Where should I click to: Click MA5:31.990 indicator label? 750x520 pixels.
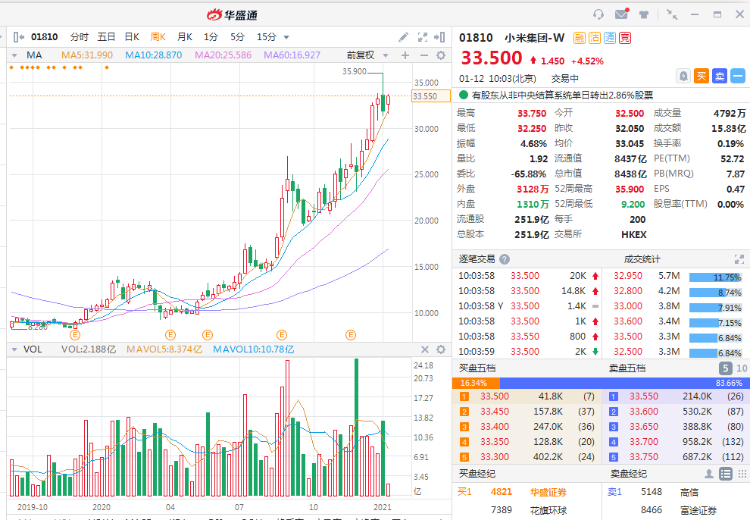pos(87,55)
